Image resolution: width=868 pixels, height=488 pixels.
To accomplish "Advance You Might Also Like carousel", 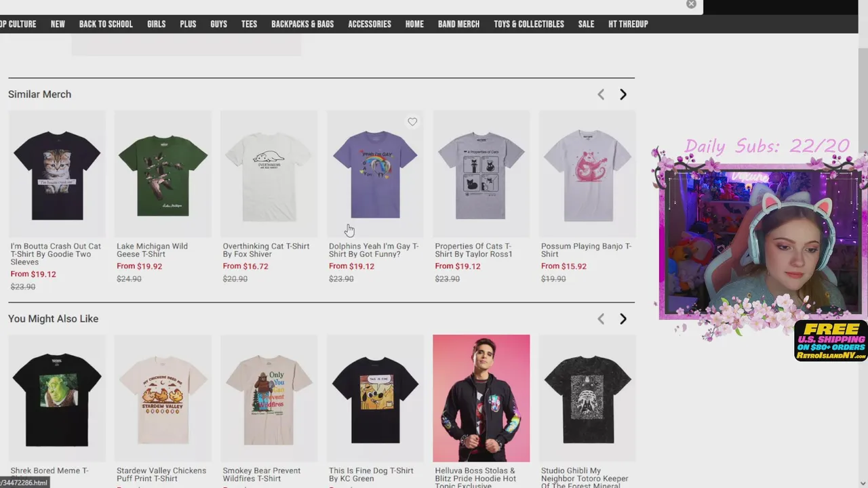I will coord(623,319).
